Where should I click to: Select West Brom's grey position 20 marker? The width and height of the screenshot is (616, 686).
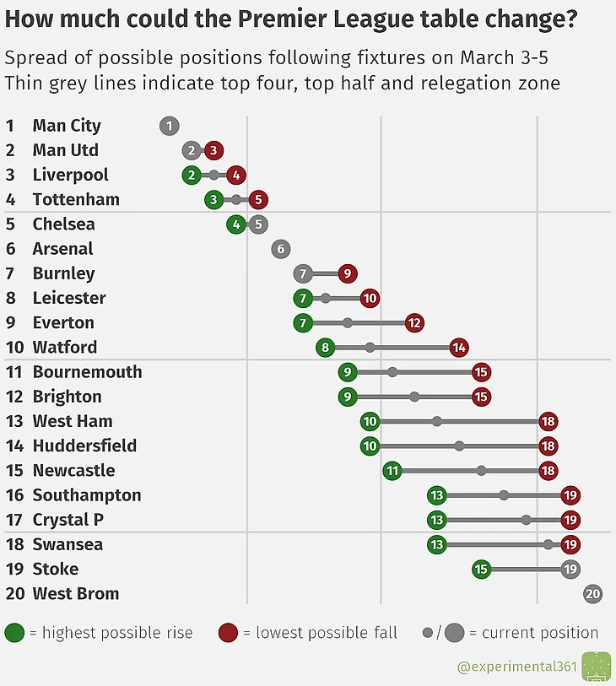tap(592, 594)
